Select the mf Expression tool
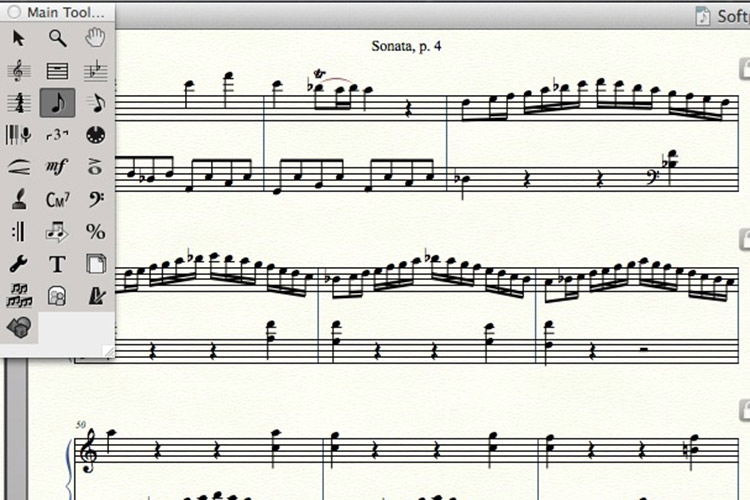 point(57,167)
